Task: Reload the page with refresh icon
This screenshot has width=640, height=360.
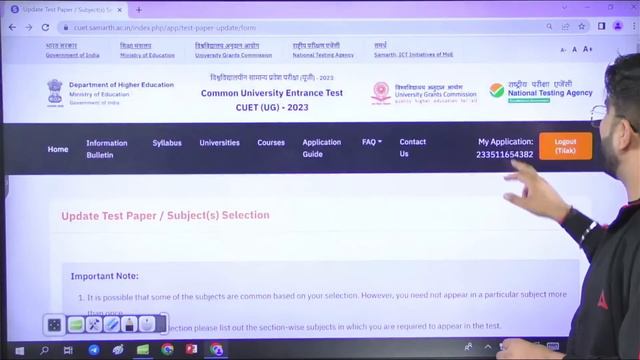Action: click(x=45, y=27)
